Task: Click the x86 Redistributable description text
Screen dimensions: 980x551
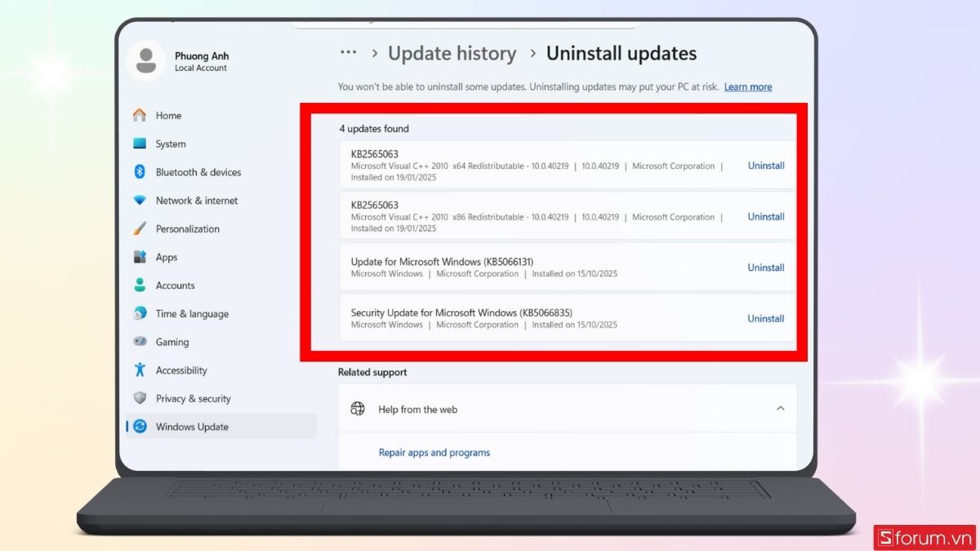Action: (537, 223)
